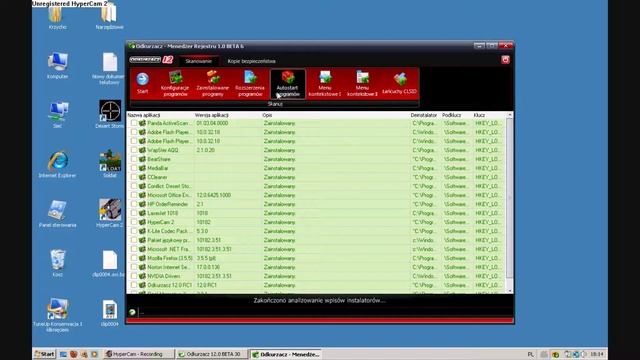Check the Mozilla Firefox row checkbox
Image resolution: width=640 pixels, height=360 pixels.
(x=134, y=258)
